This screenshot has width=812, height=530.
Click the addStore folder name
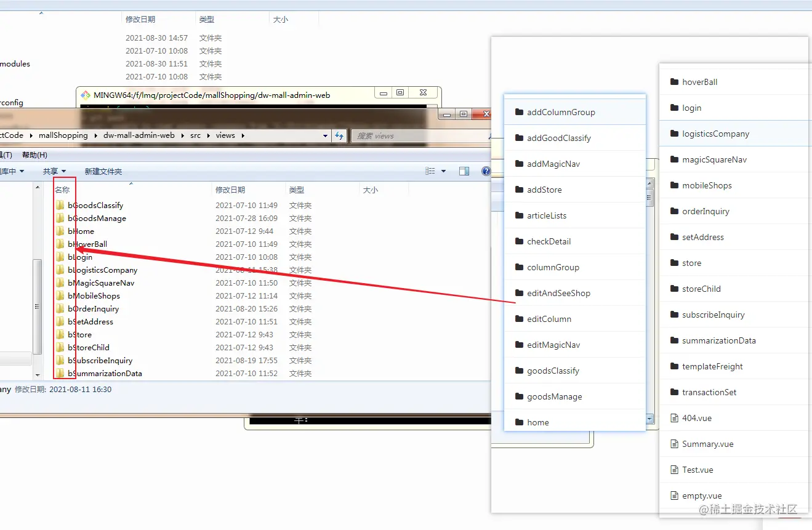pyautogui.click(x=545, y=190)
